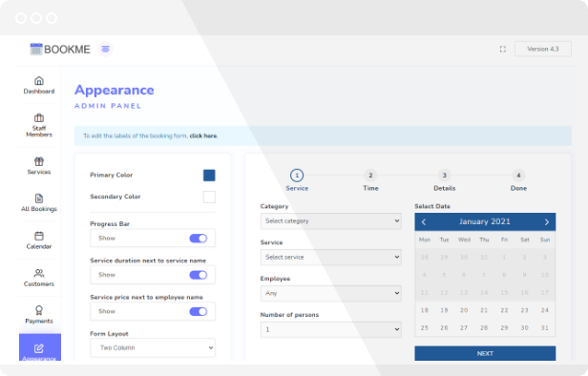This screenshot has height=376, width=588.
Task: Toggle the sidebar menu hamburger icon
Action: point(106,49)
